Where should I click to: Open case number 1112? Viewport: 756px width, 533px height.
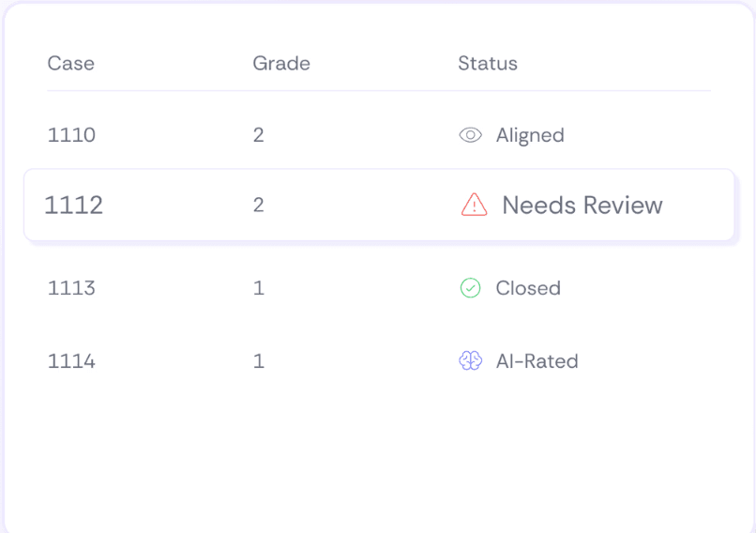pos(73,206)
